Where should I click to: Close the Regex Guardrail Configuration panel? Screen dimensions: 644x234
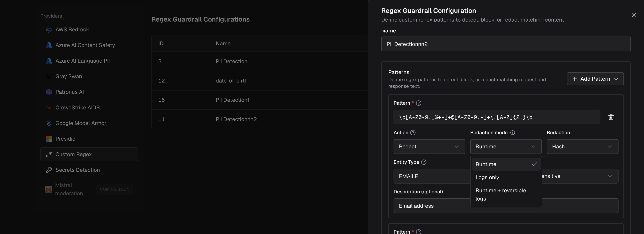pyautogui.click(x=634, y=15)
